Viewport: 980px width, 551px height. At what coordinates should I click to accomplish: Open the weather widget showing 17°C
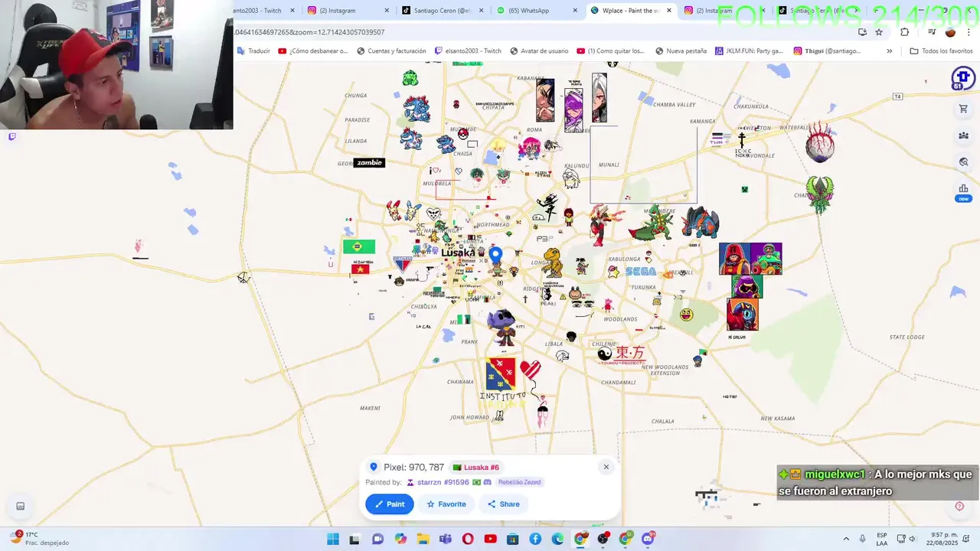coord(41,539)
